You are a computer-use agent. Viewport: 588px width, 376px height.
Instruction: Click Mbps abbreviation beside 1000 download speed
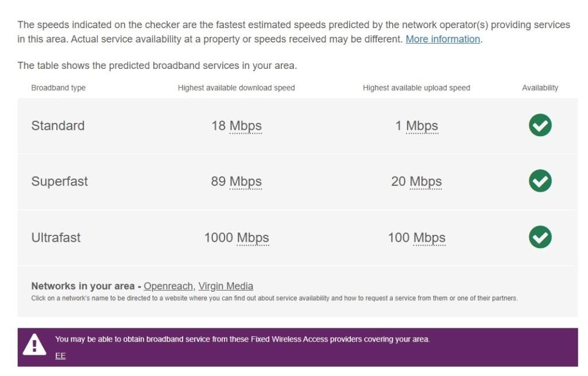click(253, 238)
